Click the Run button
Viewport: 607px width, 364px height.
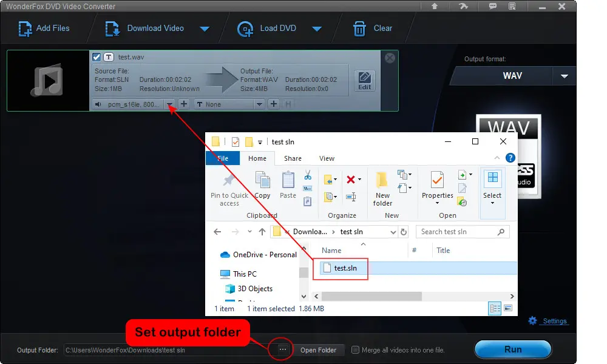click(x=513, y=349)
